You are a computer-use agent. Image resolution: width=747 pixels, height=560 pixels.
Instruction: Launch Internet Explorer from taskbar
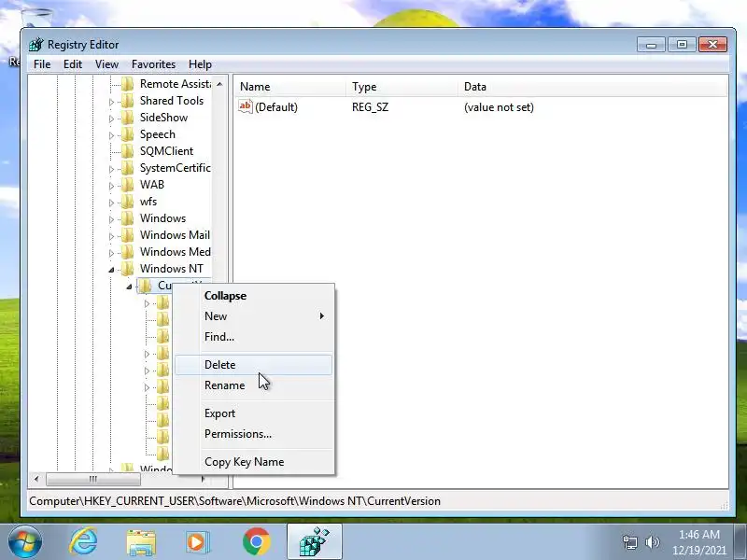[83, 542]
